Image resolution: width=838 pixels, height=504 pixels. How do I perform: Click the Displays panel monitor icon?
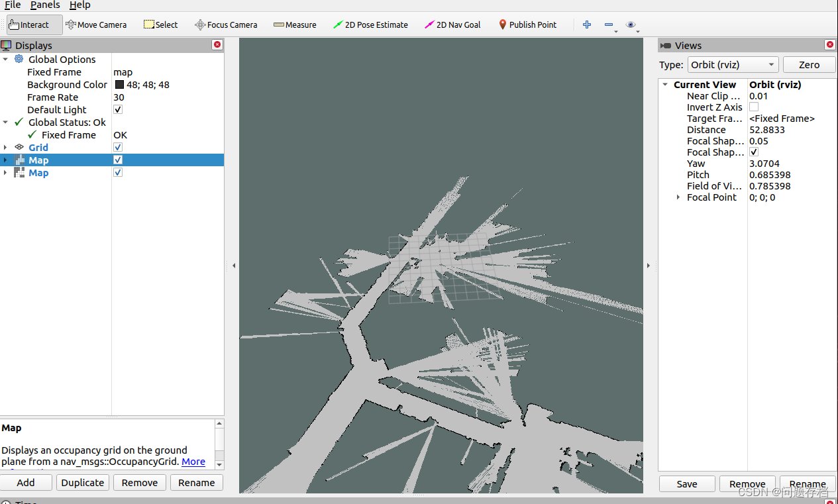7,45
